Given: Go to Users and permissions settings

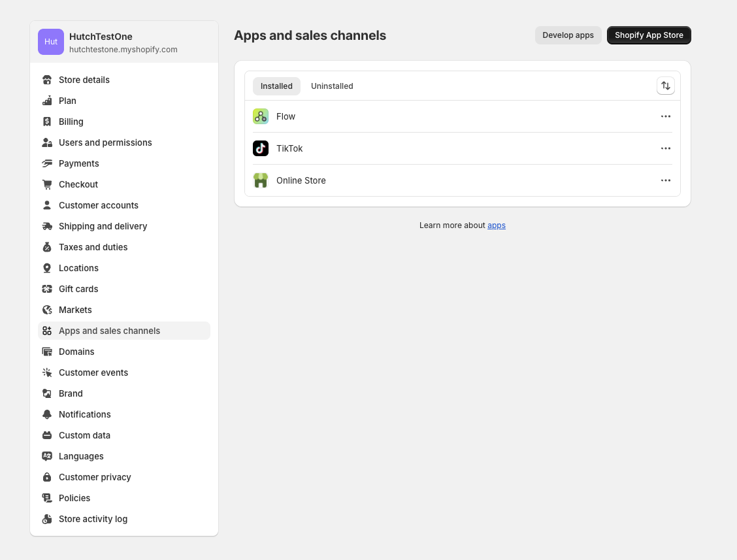Looking at the screenshot, I should pyautogui.click(x=105, y=142).
